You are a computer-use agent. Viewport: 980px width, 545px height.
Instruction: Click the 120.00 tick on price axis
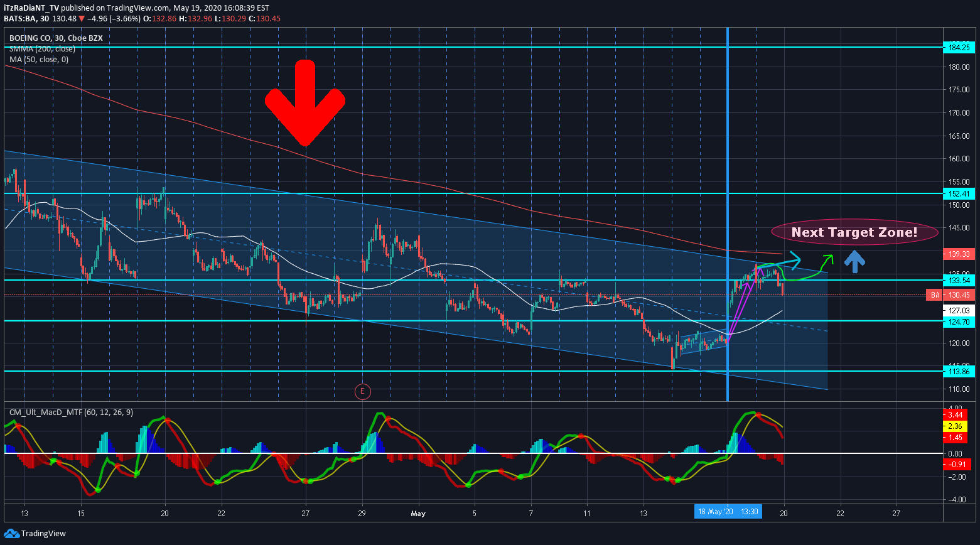point(958,343)
